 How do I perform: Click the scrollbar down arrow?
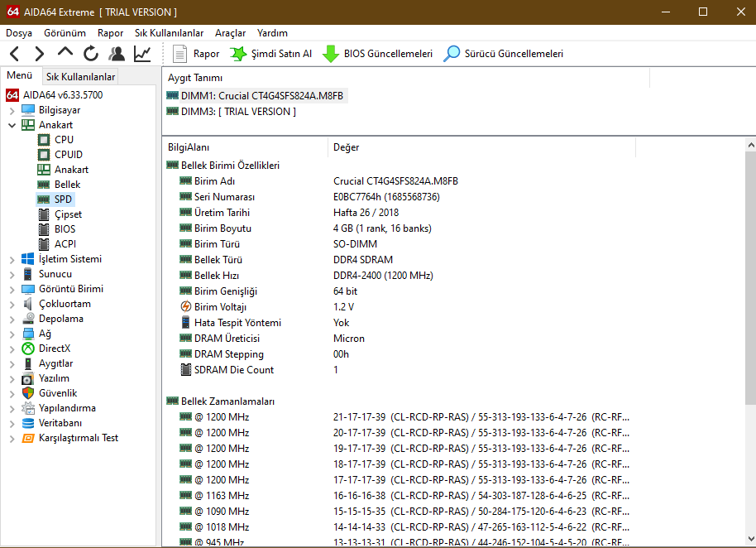pos(750,539)
